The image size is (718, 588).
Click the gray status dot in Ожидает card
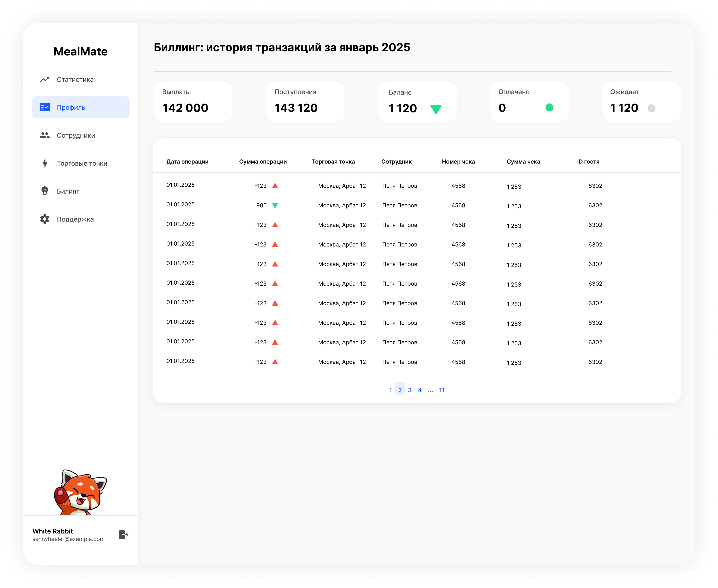(x=651, y=108)
